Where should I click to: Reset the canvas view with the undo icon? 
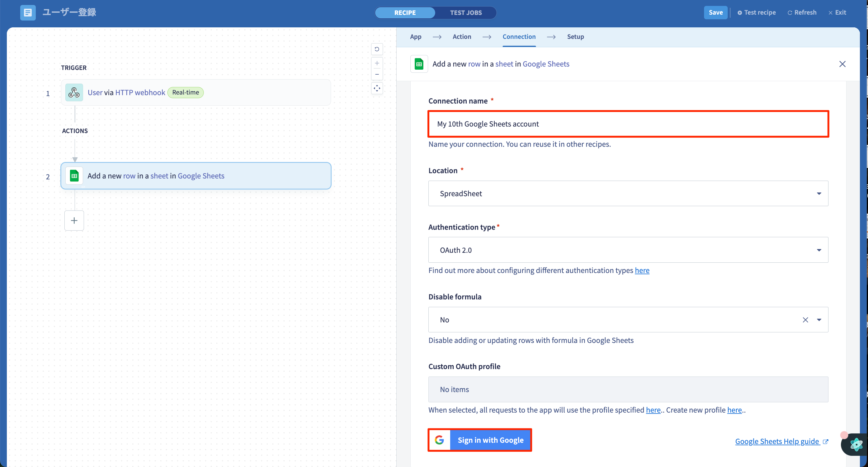[x=377, y=49]
